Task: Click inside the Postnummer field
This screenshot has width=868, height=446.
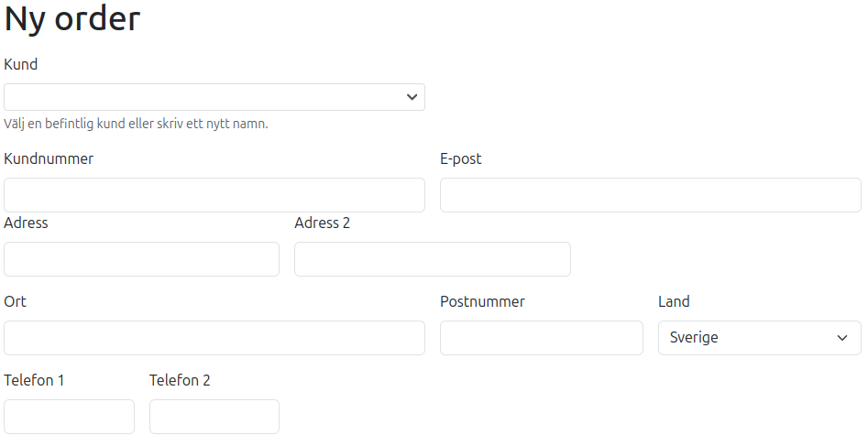Action: [x=542, y=338]
